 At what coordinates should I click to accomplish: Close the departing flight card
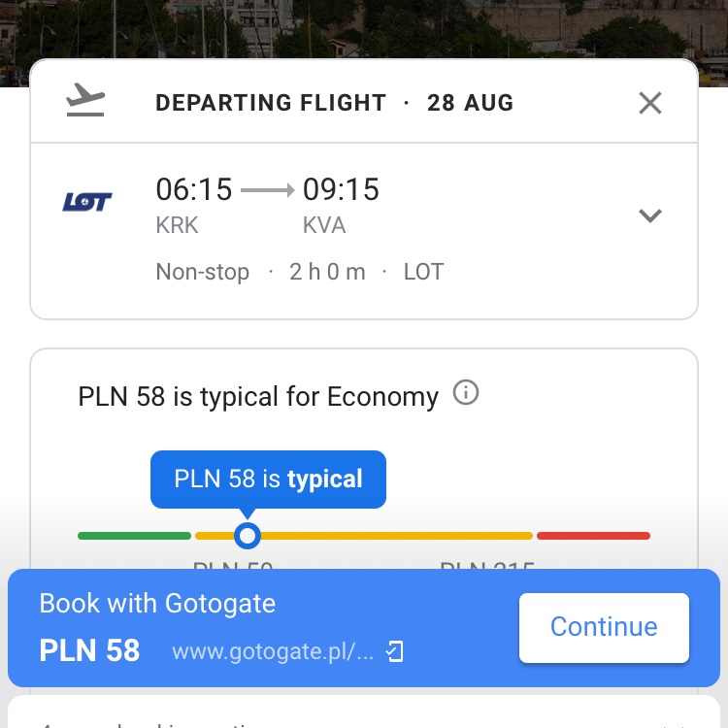tap(650, 103)
